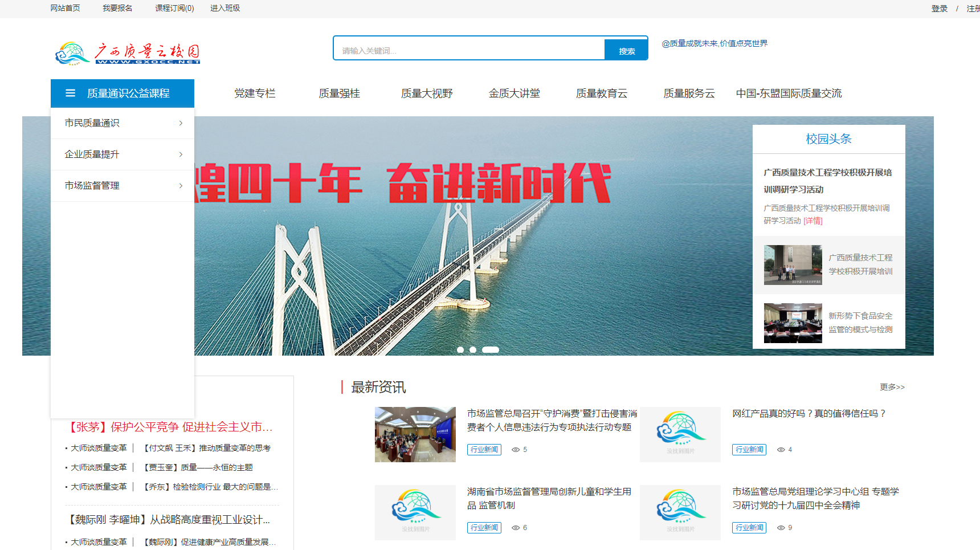This screenshot has width=980, height=550.
Task: Open the 金质大讲堂 nav item
Action: coord(514,93)
